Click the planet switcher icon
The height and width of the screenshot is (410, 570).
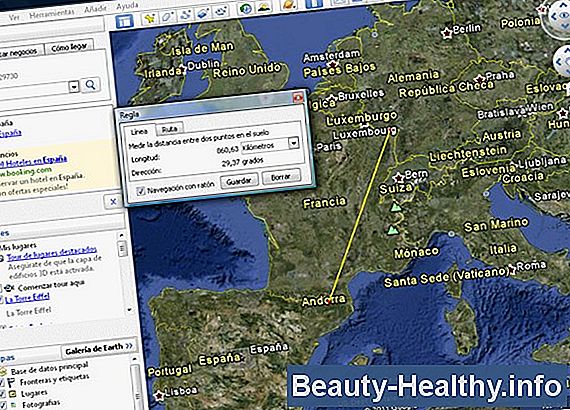coord(290,5)
